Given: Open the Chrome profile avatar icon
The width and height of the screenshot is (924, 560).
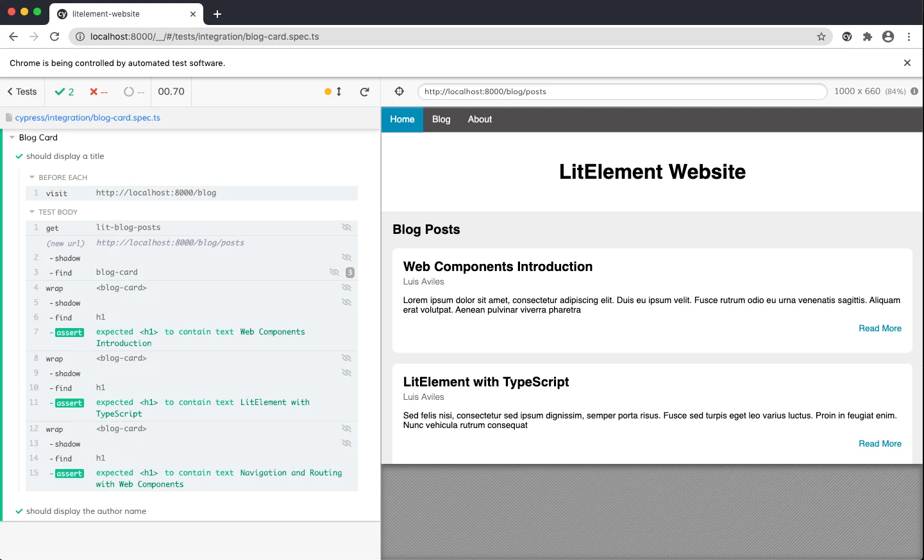Looking at the screenshot, I should coord(888,37).
